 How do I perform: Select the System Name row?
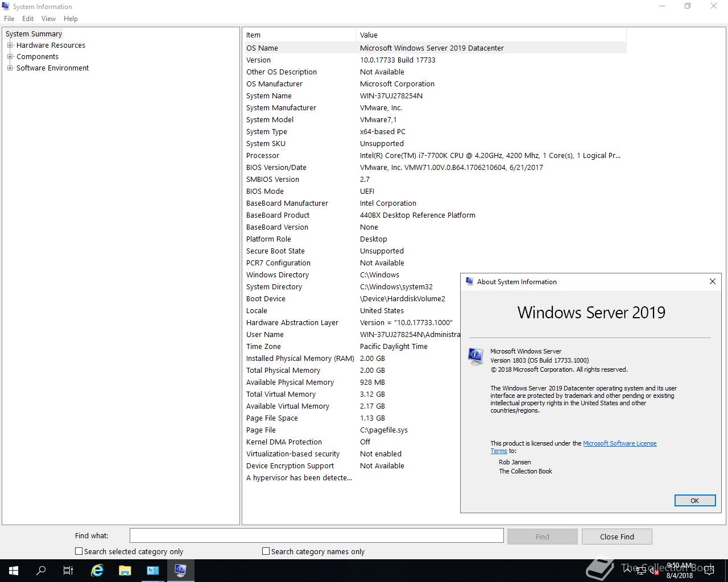[436, 96]
